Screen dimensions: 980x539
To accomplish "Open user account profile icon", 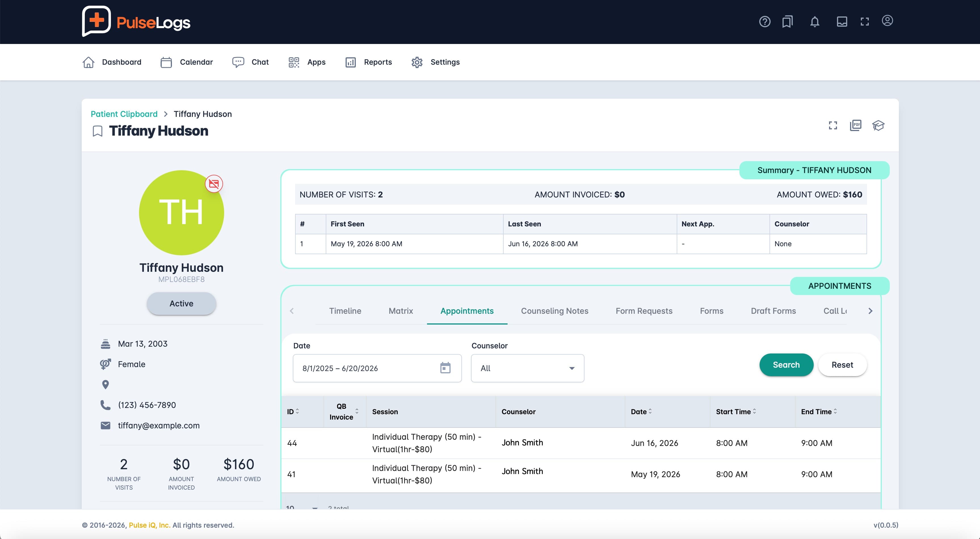I will 887,20.
